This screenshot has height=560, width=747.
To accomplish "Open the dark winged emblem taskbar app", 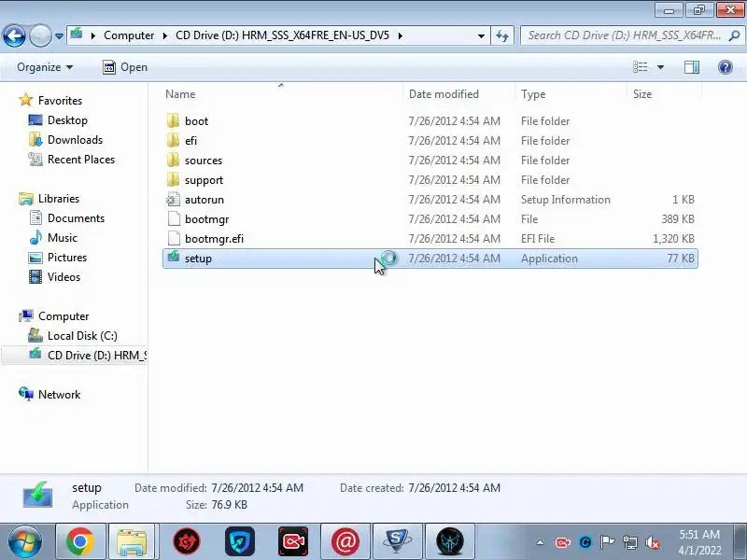I will [450, 541].
